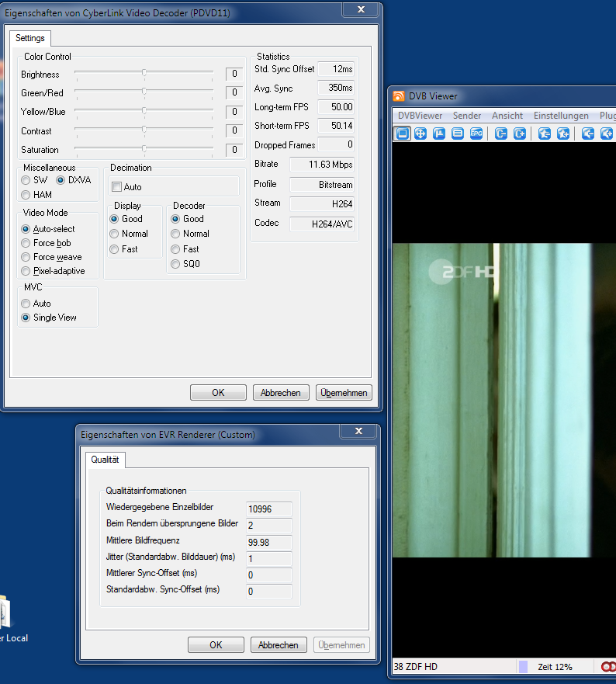The image size is (616, 684).
Task: Choose Force bob video mode
Action: tap(26, 243)
